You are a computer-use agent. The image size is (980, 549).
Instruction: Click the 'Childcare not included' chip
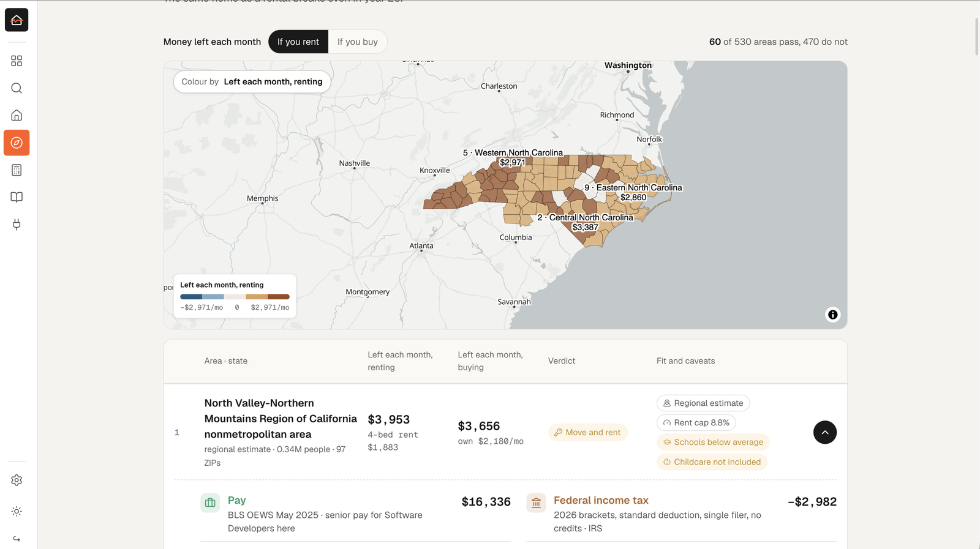(x=712, y=462)
